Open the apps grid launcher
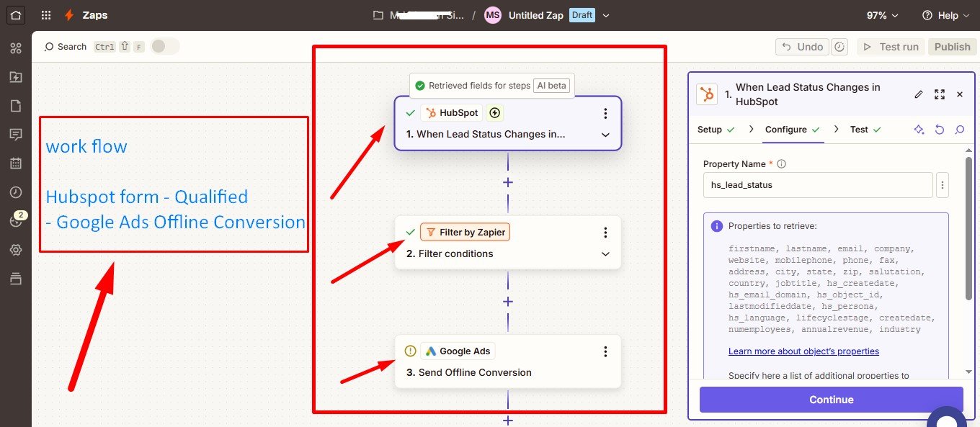980x427 pixels. (x=46, y=15)
